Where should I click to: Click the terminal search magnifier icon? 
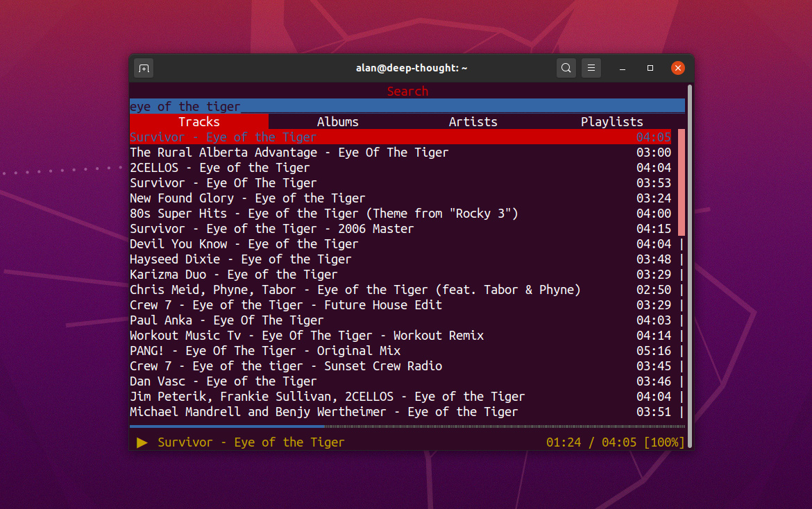tap(566, 68)
